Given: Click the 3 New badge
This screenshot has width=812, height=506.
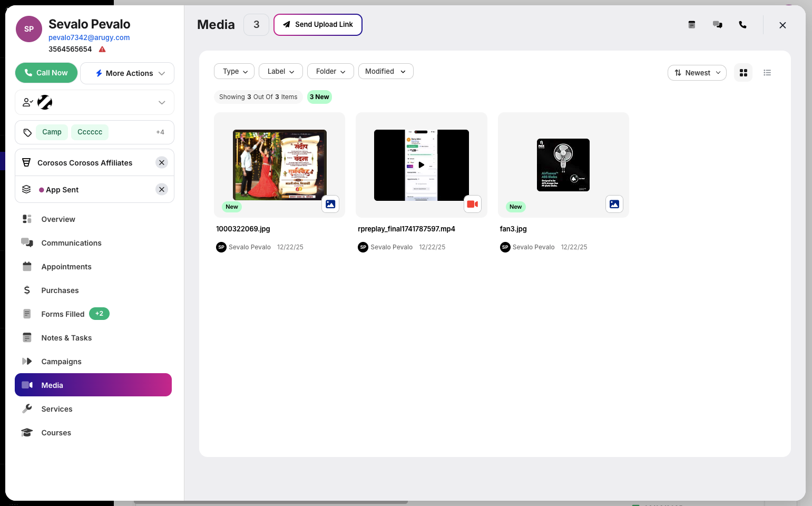Looking at the screenshot, I should [319, 97].
